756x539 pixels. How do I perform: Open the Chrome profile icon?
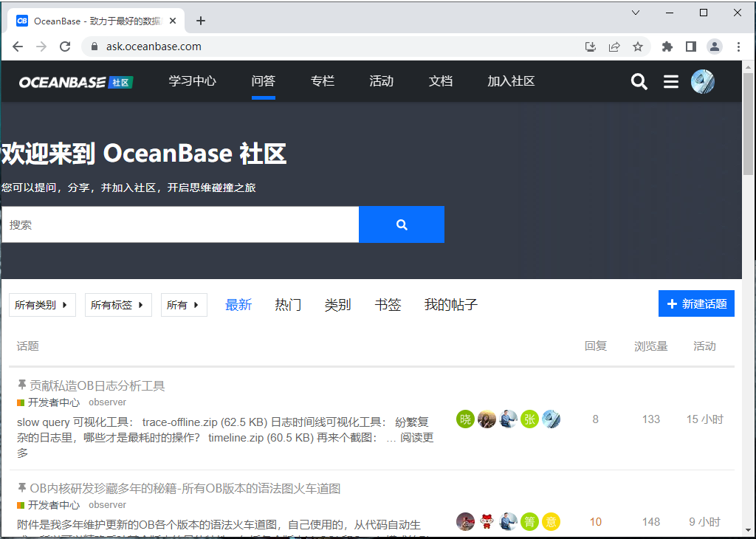tap(715, 47)
